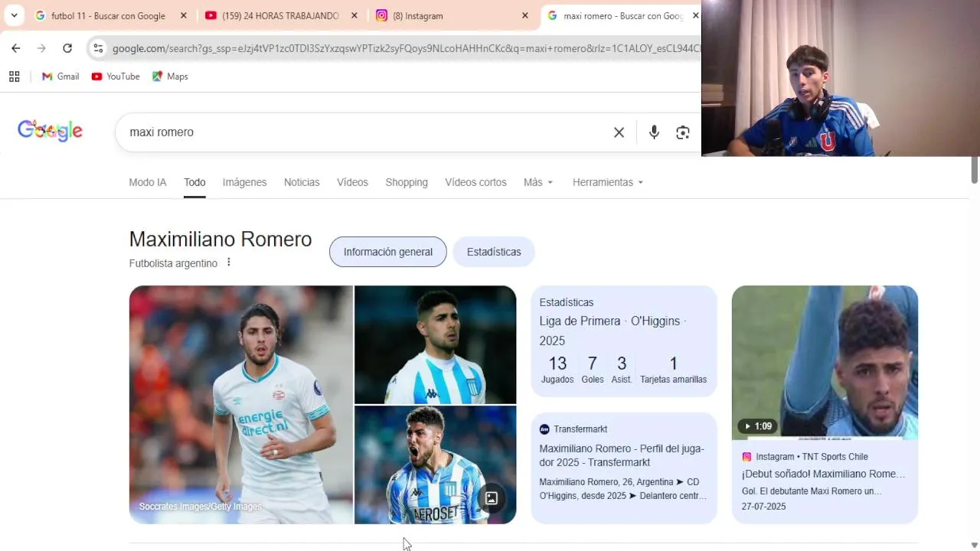Select the Vídeos cortos search tab

point(475,182)
